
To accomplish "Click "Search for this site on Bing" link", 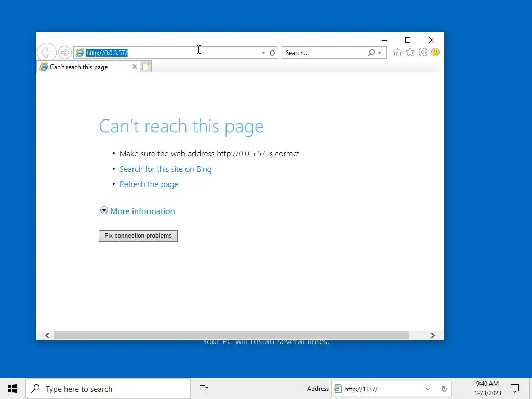I will (166, 169).
